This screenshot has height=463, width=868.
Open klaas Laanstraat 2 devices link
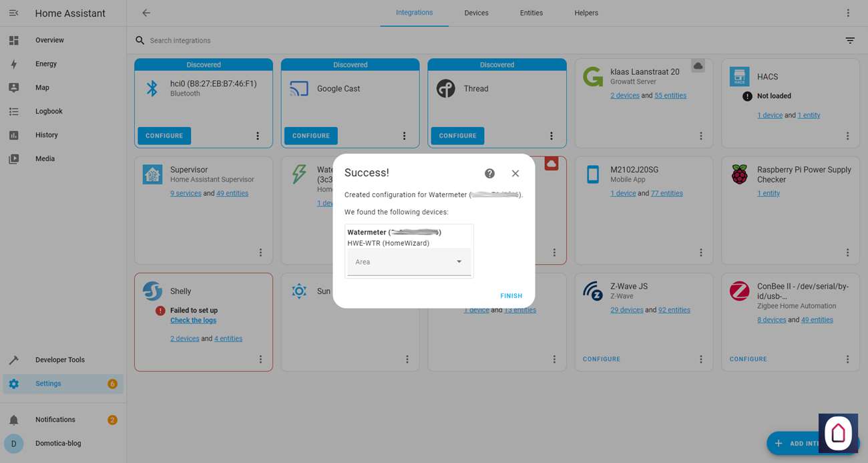tap(625, 96)
